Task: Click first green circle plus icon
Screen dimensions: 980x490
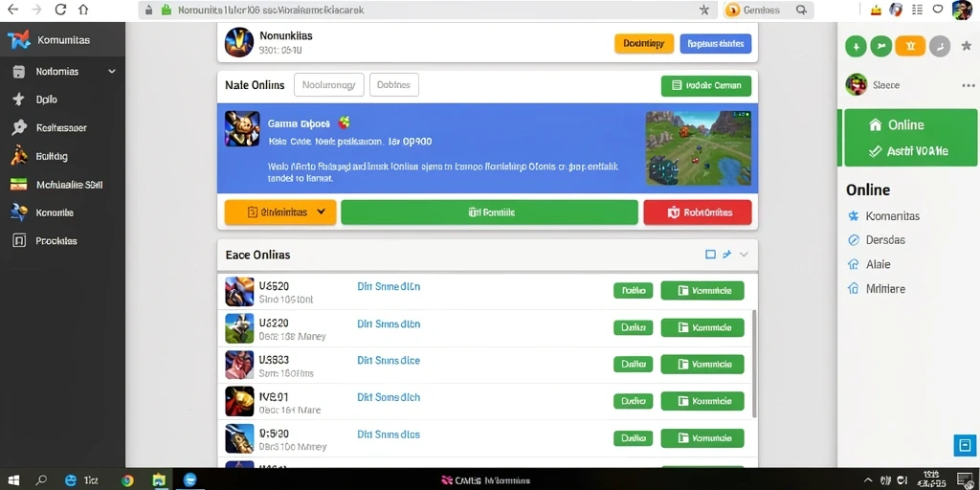Action: [x=856, y=46]
